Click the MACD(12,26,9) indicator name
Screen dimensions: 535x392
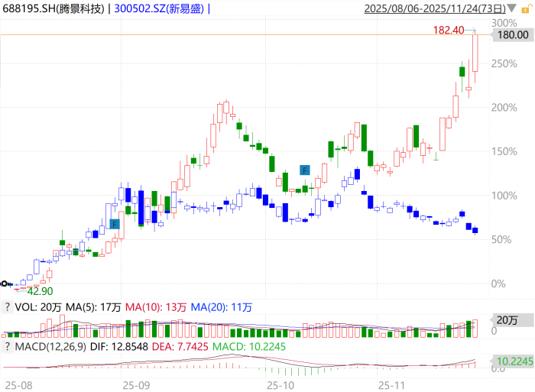tap(50, 347)
